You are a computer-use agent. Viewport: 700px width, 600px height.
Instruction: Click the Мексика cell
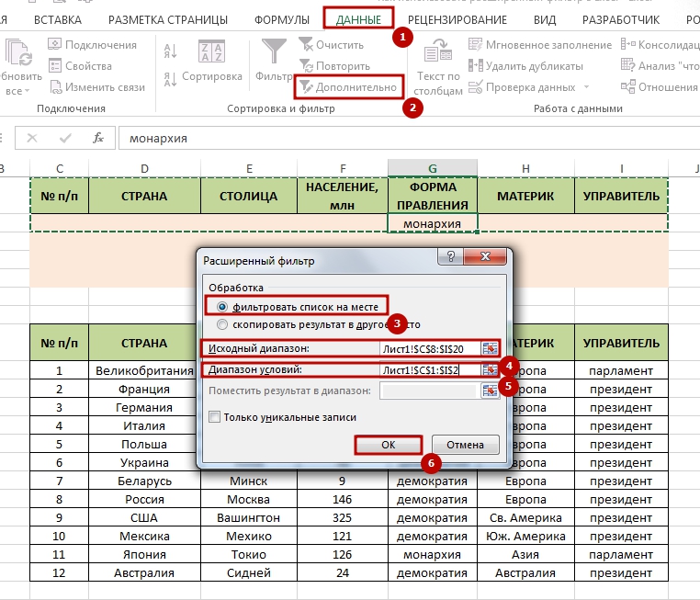[144, 537]
